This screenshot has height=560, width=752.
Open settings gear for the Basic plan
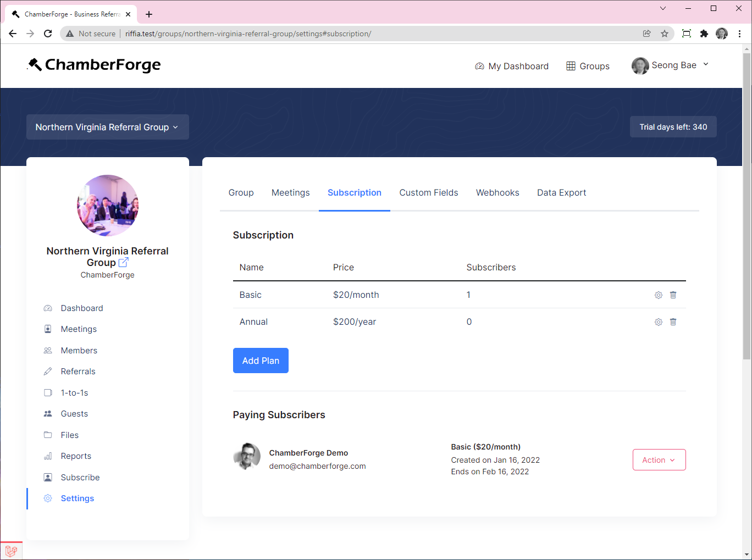coord(658,295)
